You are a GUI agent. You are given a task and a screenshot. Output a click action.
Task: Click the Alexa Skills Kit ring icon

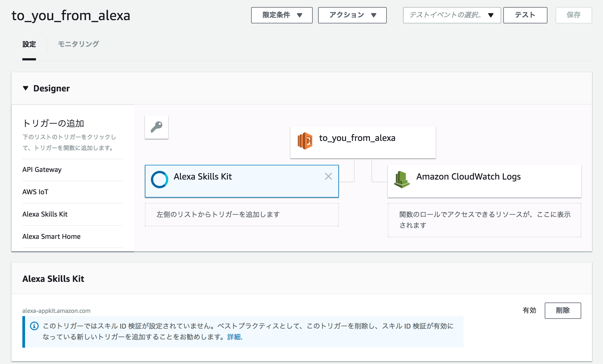tap(160, 180)
